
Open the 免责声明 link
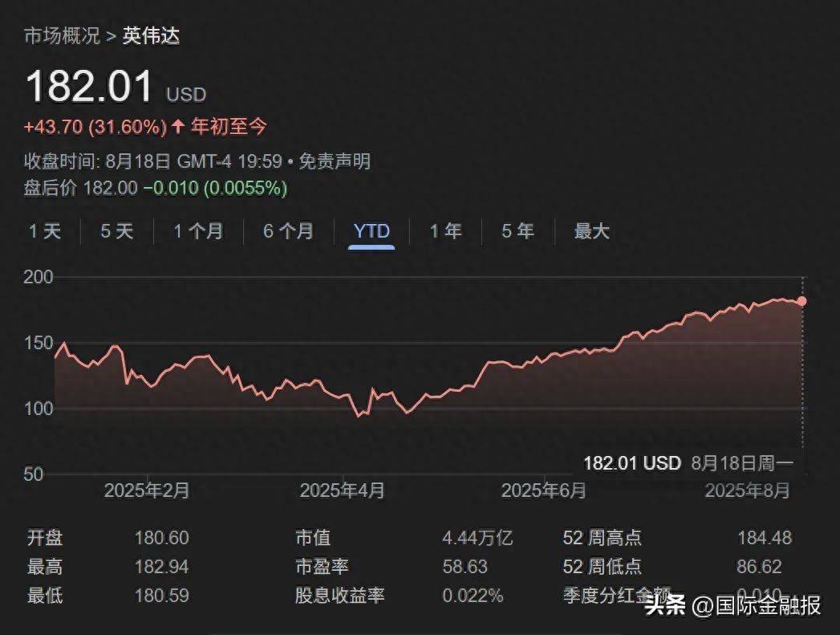(x=335, y=161)
